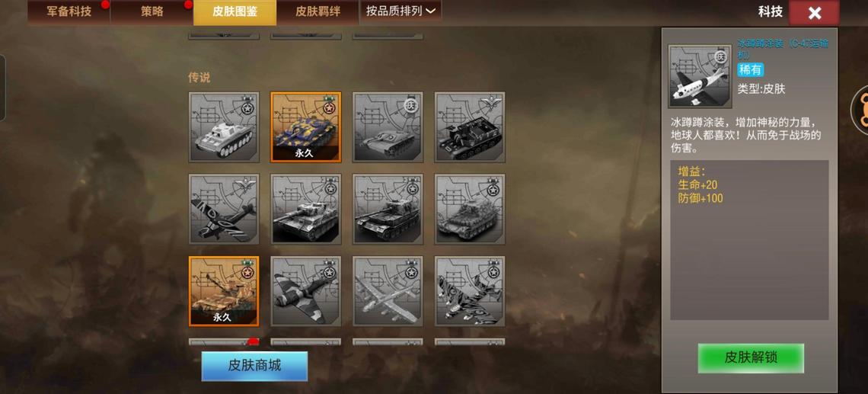Select the desert camo tank marked 永久
The width and height of the screenshot is (868, 394).
(224, 291)
